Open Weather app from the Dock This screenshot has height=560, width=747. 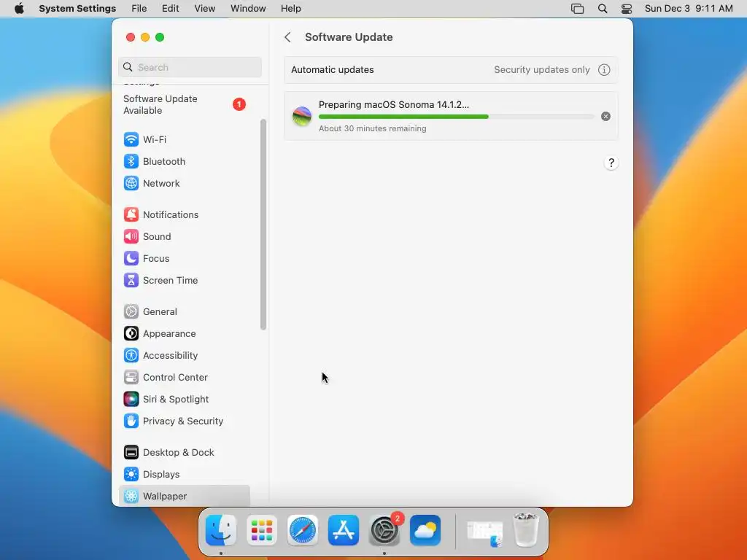(x=425, y=531)
